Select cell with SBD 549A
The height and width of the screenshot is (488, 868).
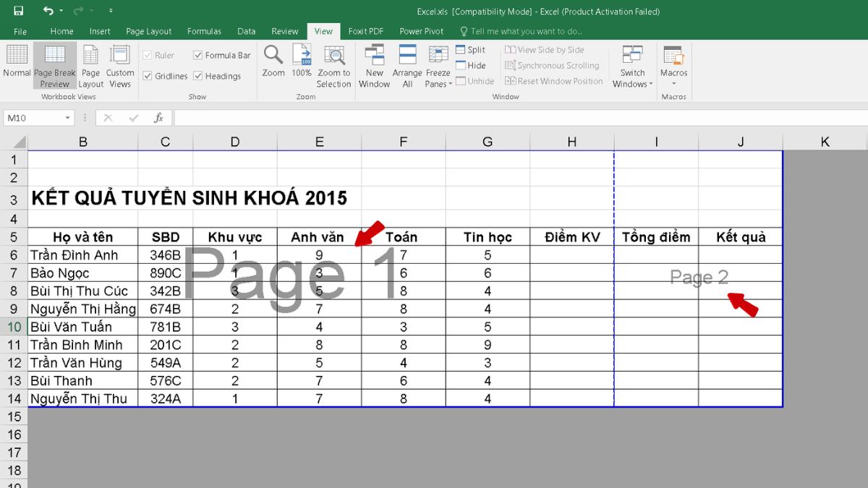coord(166,363)
